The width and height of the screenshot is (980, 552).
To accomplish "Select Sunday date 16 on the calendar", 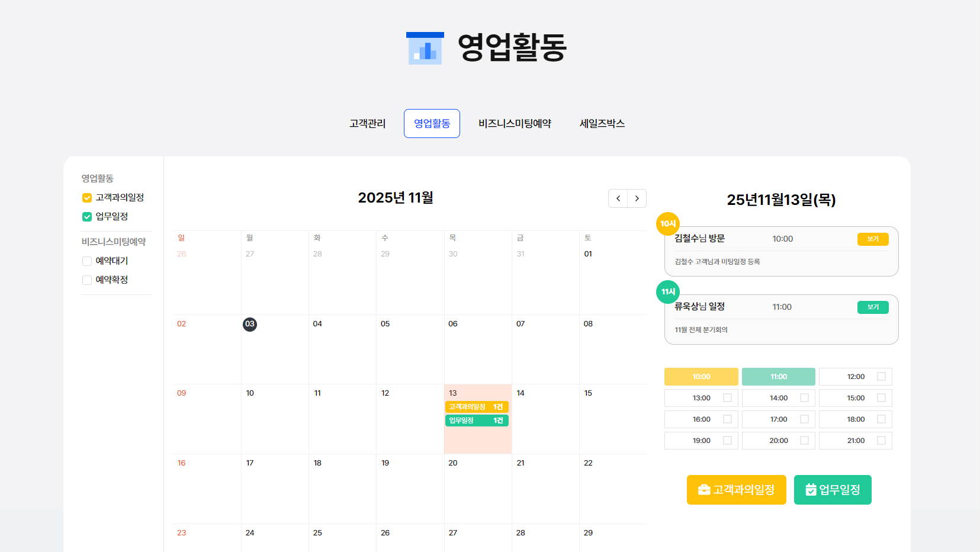I will click(182, 463).
